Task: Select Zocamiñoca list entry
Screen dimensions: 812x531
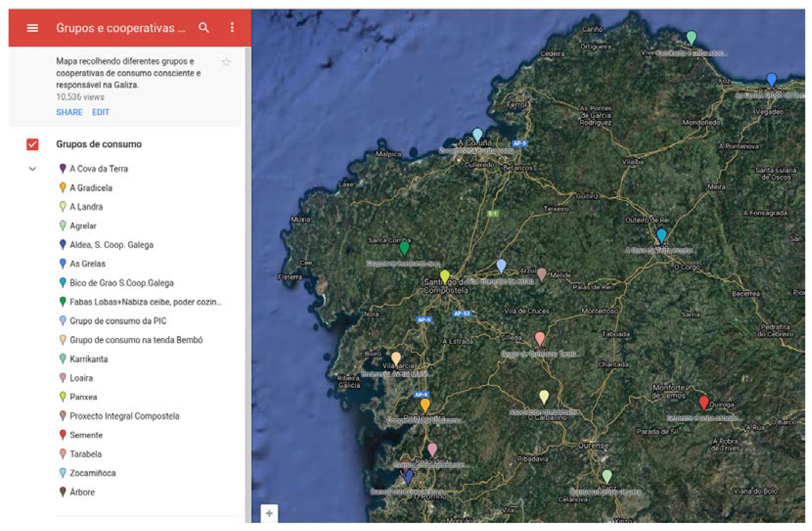Action: point(93,473)
